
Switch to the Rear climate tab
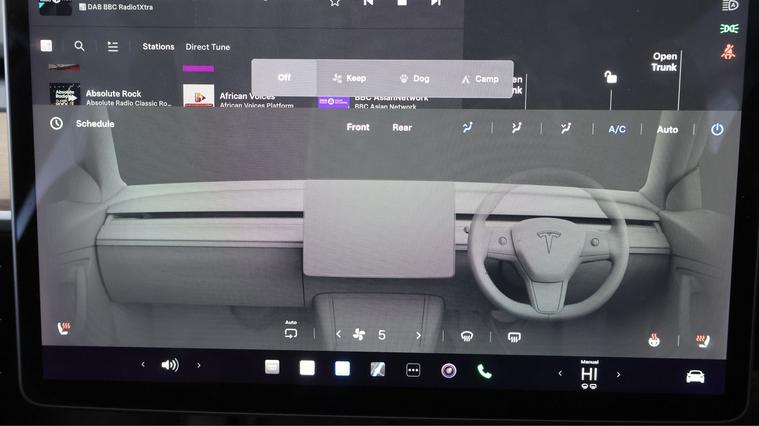[x=402, y=127]
